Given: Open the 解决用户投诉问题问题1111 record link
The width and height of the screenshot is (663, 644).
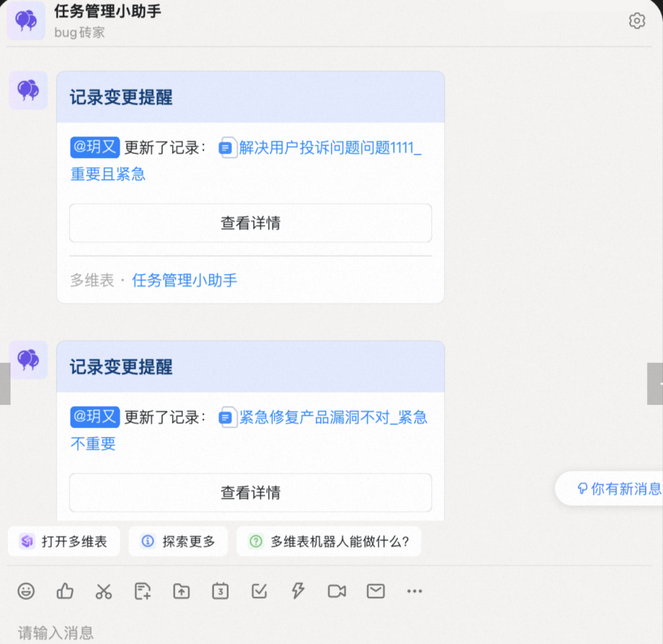Looking at the screenshot, I should pos(329,148).
